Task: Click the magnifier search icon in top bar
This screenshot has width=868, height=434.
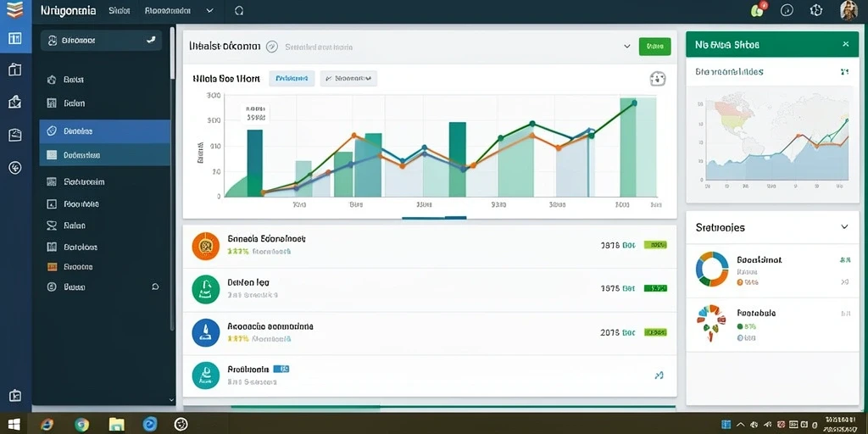Action: [x=239, y=10]
